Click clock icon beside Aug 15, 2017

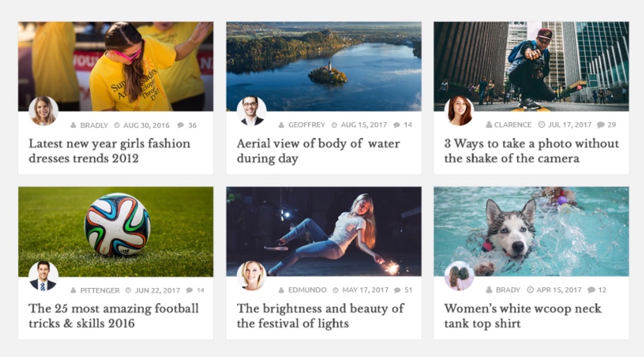point(333,125)
